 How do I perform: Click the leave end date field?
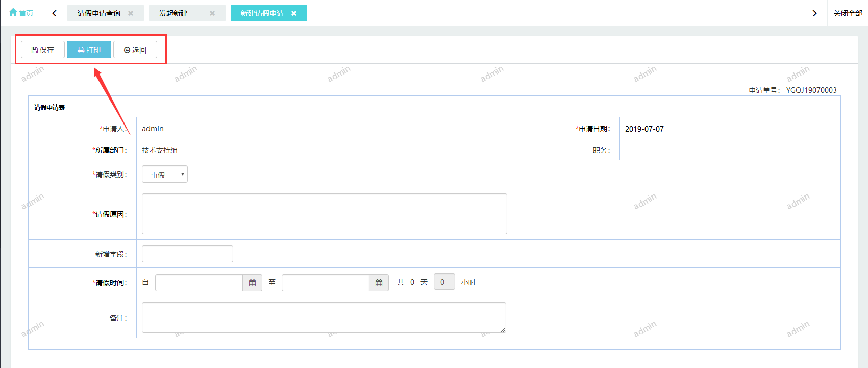(326, 283)
